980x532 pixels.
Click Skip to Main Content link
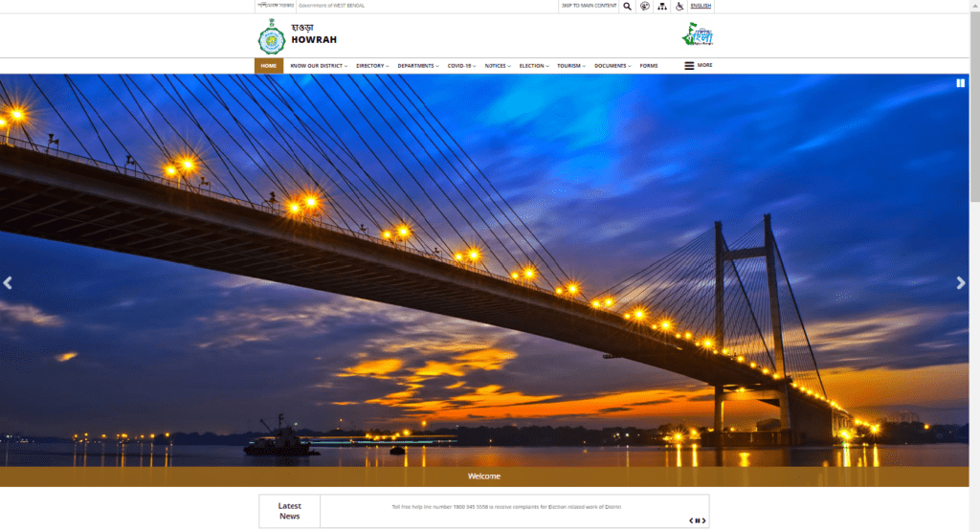point(589,6)
